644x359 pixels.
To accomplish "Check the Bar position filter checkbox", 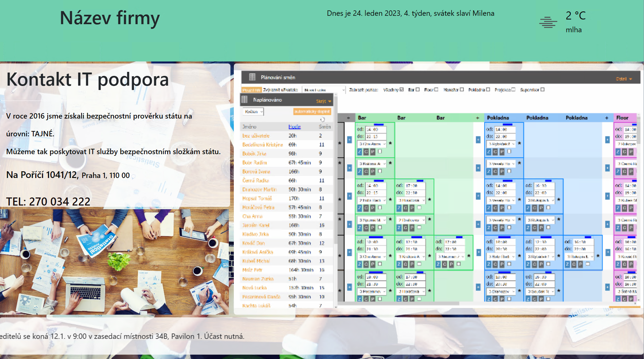I will click(x=418, y=90).
